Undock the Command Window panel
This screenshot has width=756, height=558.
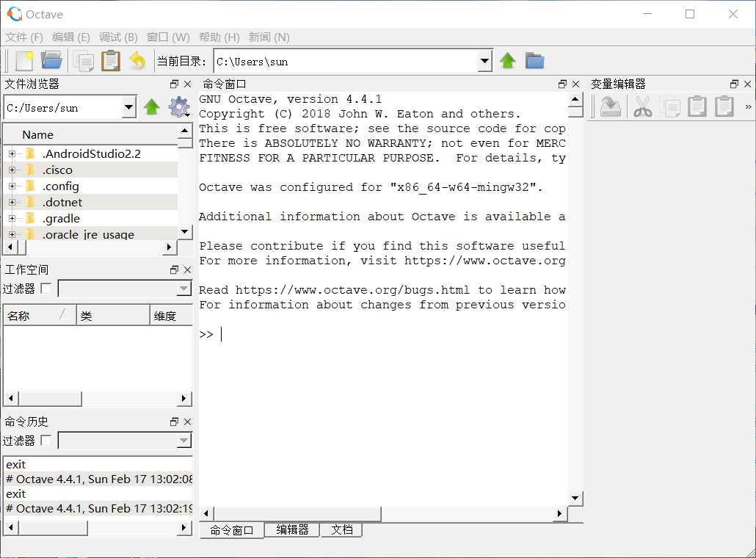(563, 84)
